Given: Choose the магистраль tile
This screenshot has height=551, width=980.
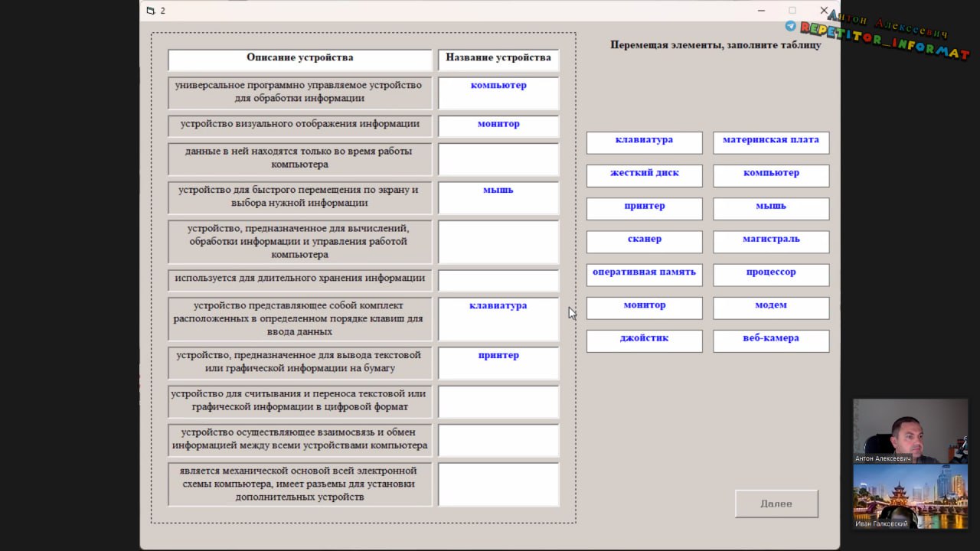Looking at the screenshot, I should [x=771, y=242].
